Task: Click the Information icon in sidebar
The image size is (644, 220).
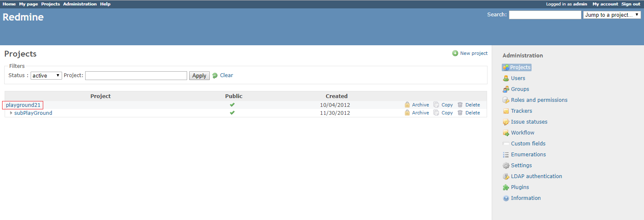Action: pos(506,198)
